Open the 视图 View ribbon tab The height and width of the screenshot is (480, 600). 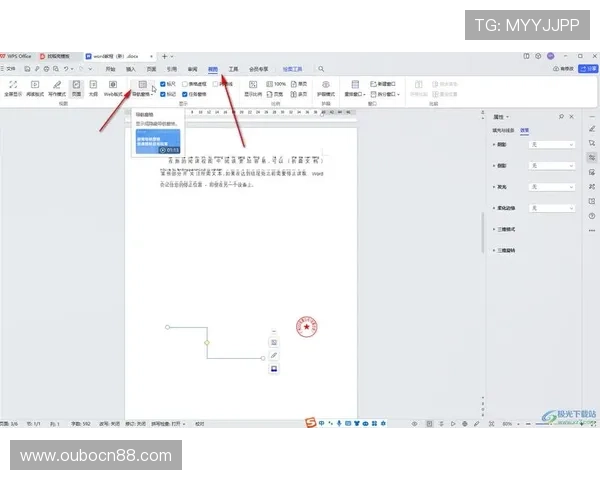pyautogui.click(x=212, y=70)
